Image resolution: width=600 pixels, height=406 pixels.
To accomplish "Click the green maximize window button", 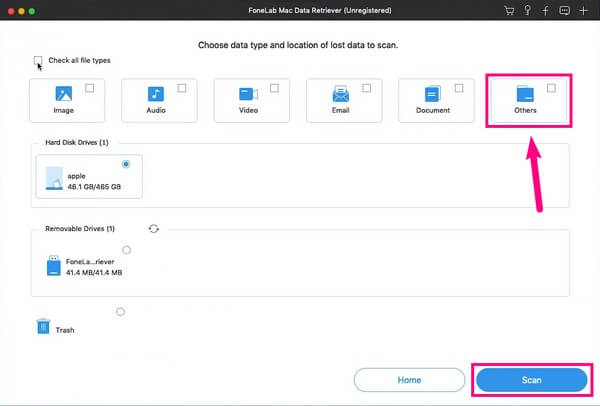I will pyautogui.click(x=32, y=11).
